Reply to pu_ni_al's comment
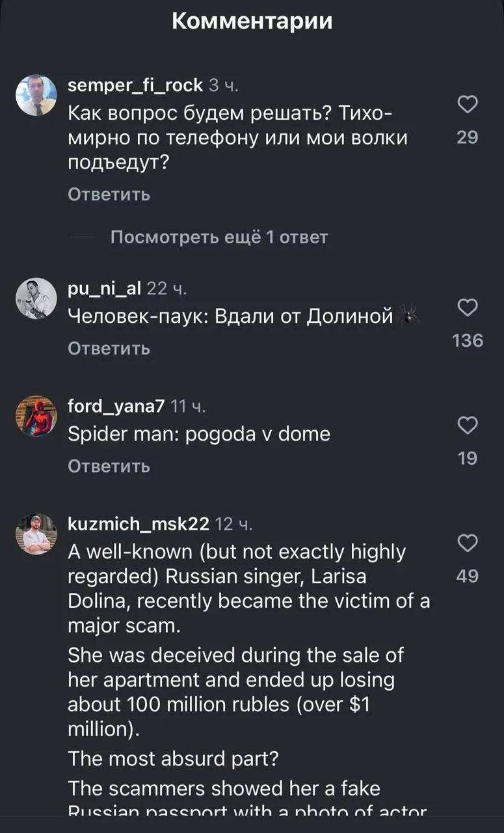The height and width of the screenshot is (833, 504). [x=109, y=349]
